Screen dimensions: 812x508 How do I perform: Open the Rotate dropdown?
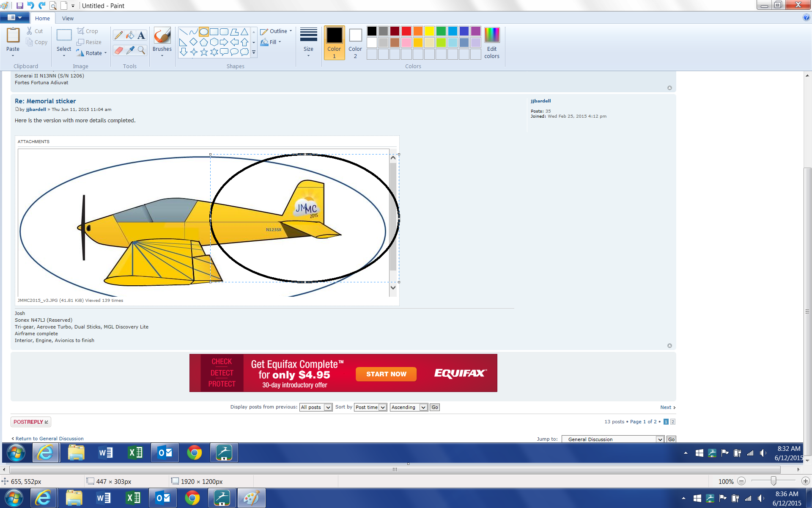(92, 53)
